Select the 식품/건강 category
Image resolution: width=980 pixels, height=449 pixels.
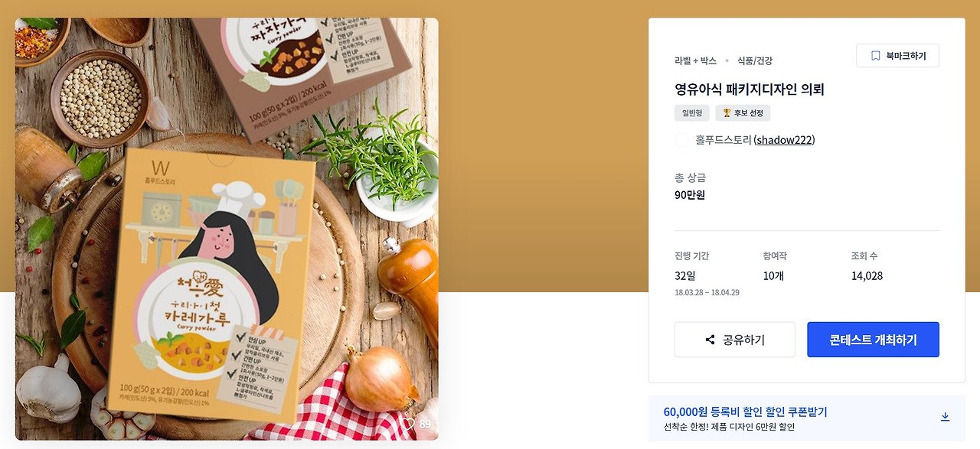click(x=755, y=60)
